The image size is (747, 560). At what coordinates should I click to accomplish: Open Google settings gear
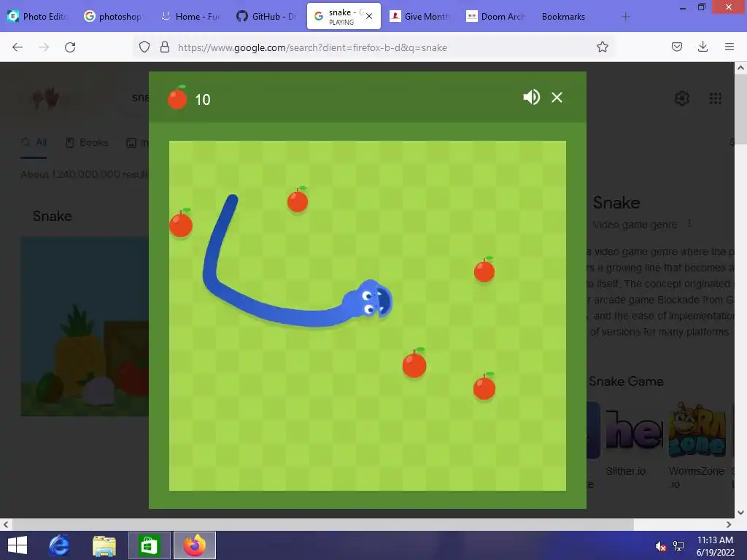pos(682,98)
